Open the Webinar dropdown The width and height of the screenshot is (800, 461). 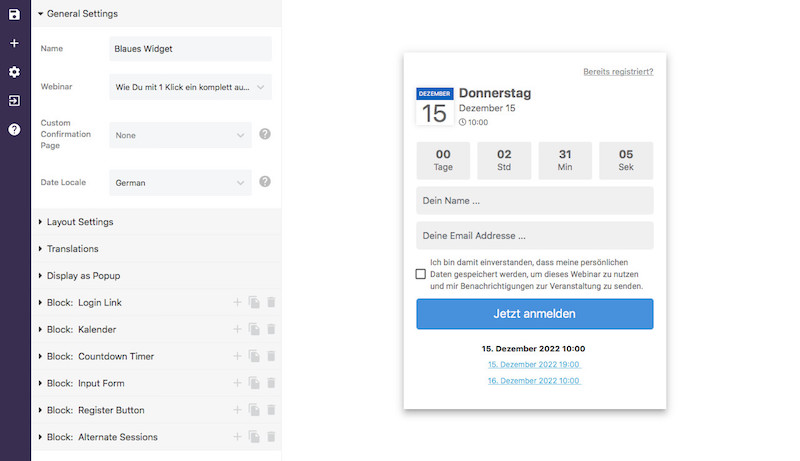tap(190, 87)
